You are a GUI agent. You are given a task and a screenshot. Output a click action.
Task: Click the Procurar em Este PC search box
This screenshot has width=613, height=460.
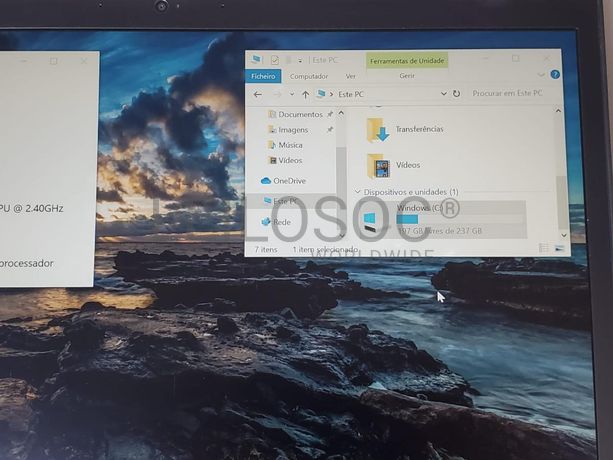point(506,94)
